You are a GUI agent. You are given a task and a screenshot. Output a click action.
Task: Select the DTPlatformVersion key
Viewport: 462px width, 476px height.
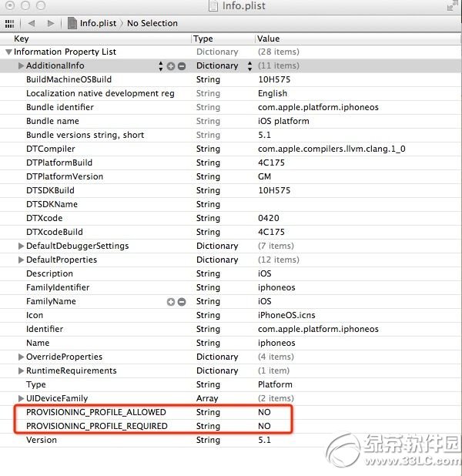pos(65,176)
